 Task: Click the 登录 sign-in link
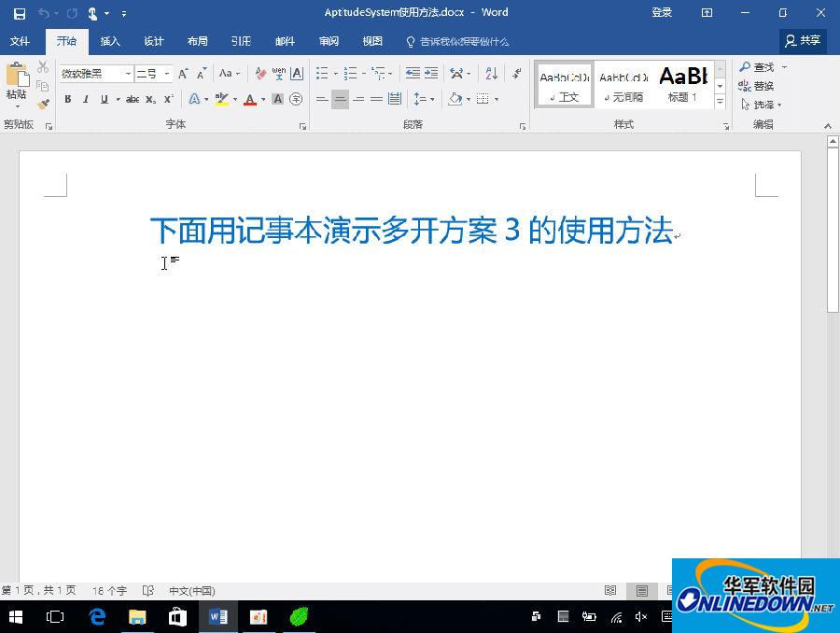coord(662,13)
